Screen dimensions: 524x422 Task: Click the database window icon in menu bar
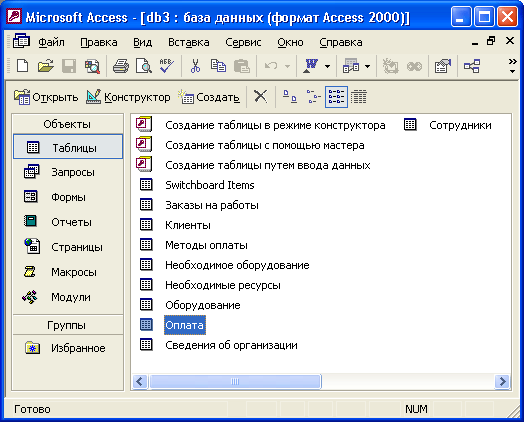[x=21, y=41]
